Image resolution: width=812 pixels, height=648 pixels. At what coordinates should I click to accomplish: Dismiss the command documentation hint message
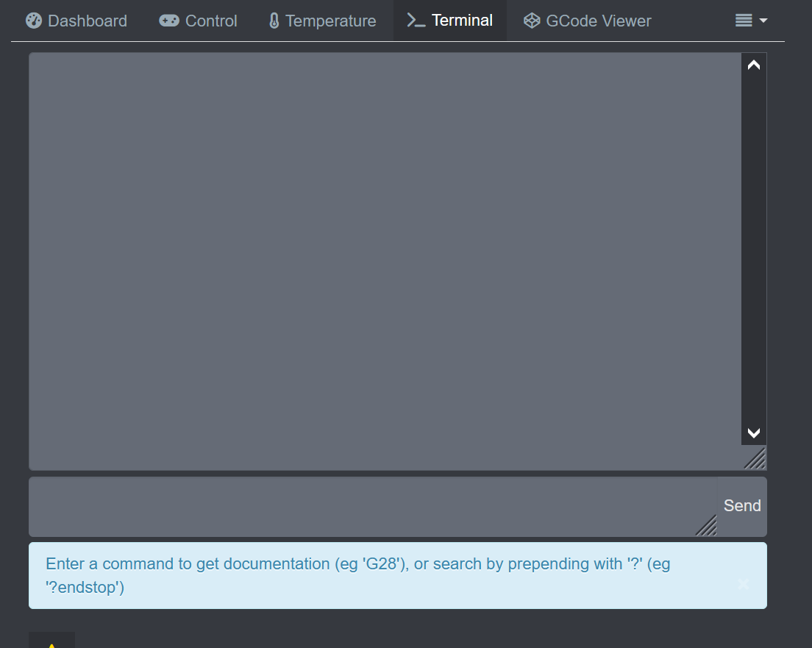click(x=743, y=583)
